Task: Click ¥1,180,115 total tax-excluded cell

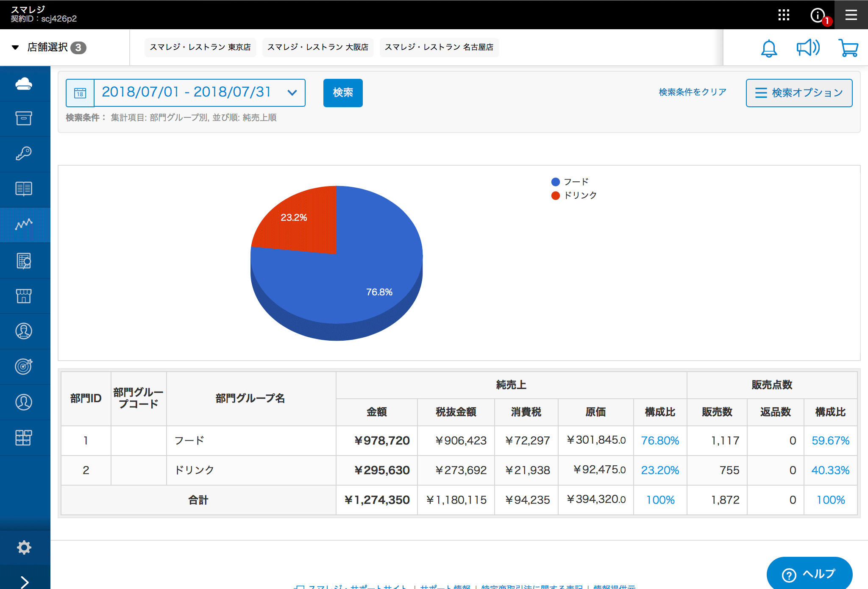Action: click(x=456, y=500)
